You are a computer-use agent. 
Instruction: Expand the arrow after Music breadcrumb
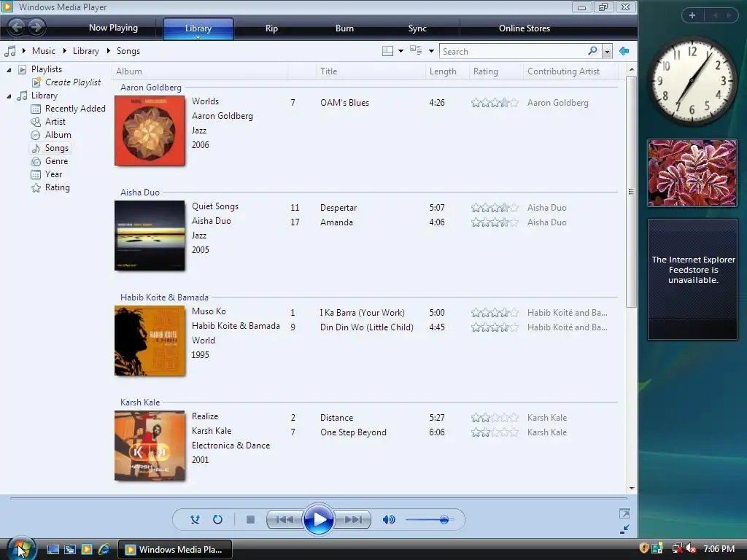click(64, 50)
